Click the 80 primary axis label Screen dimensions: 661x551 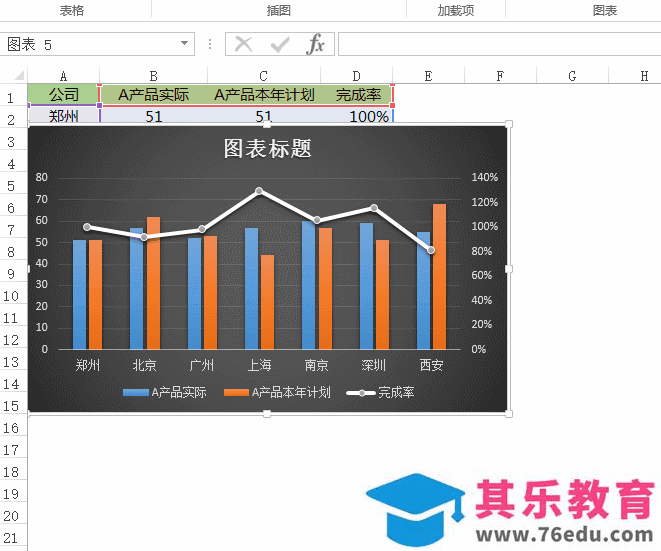click(41, 177)
